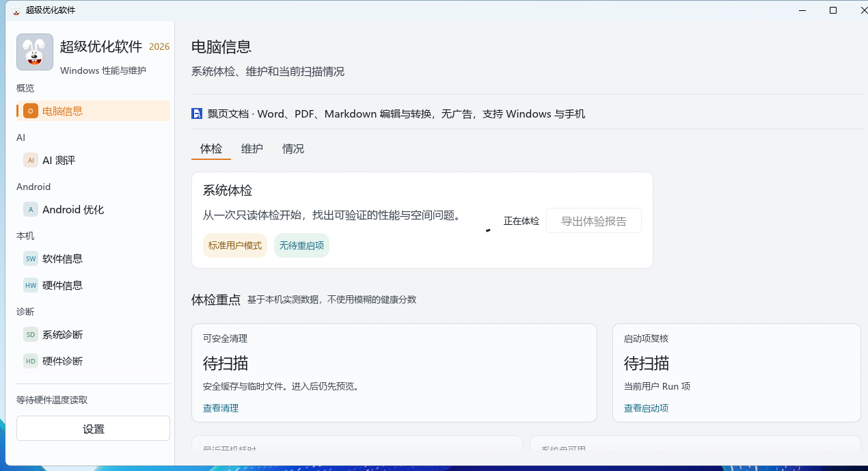Screen dimensions: 868x471
Task: Click the 2026 version label
Action: [x=159, y=46]
